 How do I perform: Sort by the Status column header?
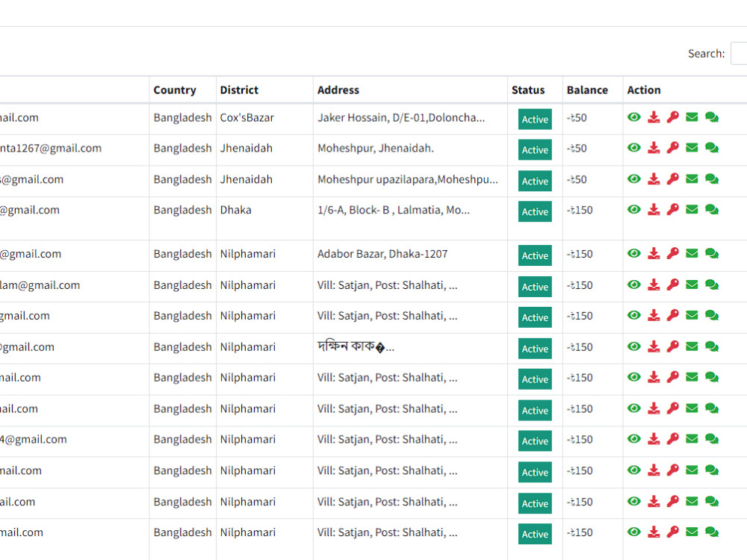[x=535, y=90]
